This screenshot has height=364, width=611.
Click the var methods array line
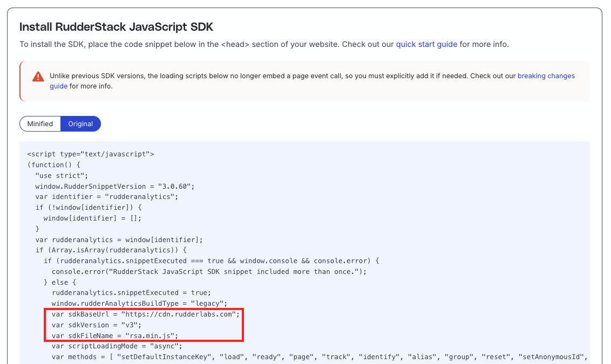point(320,357)
